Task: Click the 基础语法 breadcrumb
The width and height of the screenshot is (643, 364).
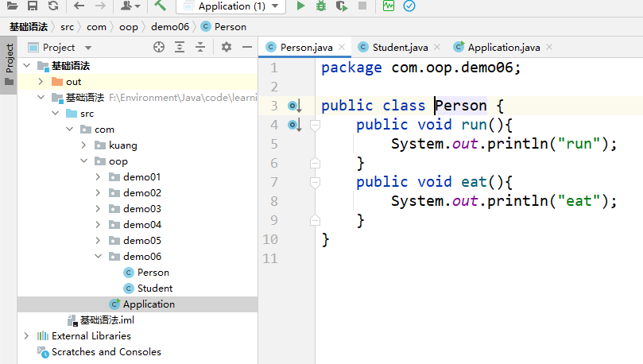Action: coord(29,27)
